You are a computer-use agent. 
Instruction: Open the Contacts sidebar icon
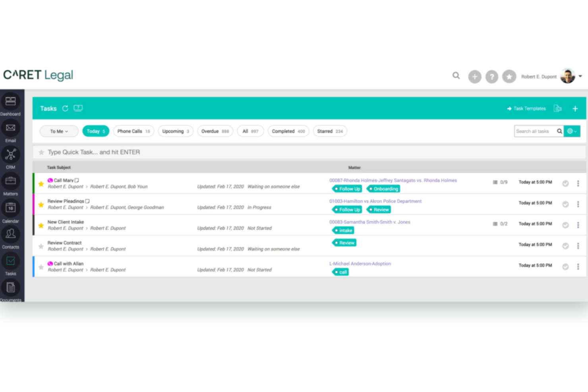click(10, 235)
